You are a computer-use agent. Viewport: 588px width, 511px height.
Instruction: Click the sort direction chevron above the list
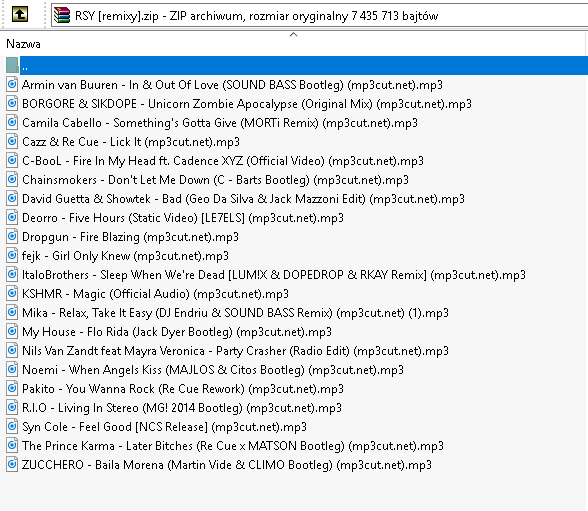(x=294, y=34)
